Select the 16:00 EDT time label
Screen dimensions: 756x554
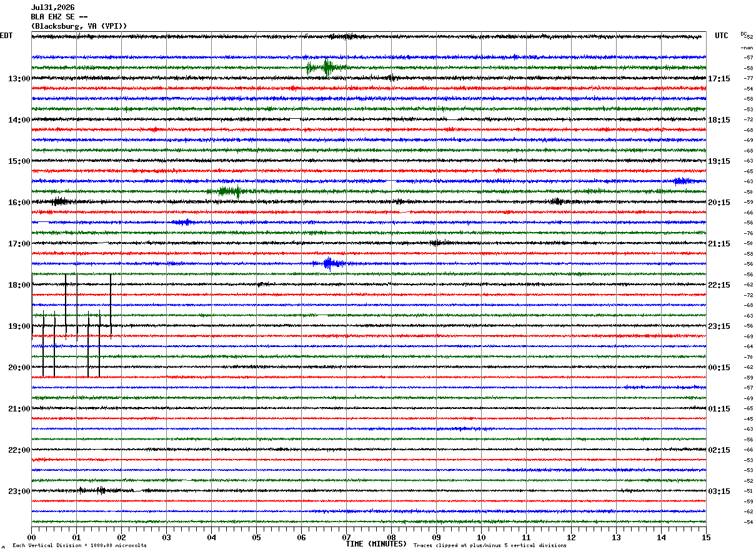click(x=19, y=203)
